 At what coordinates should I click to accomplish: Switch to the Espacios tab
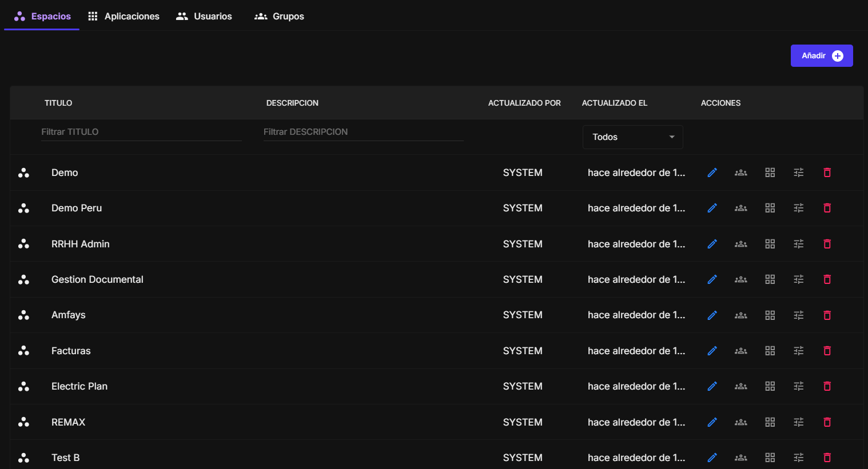coord(42,16)
